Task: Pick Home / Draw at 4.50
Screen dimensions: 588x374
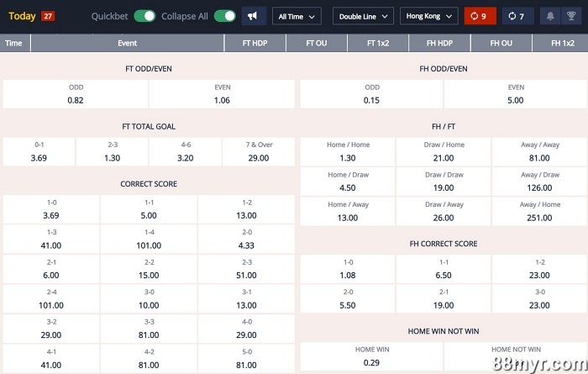Action: coord(348,182)
